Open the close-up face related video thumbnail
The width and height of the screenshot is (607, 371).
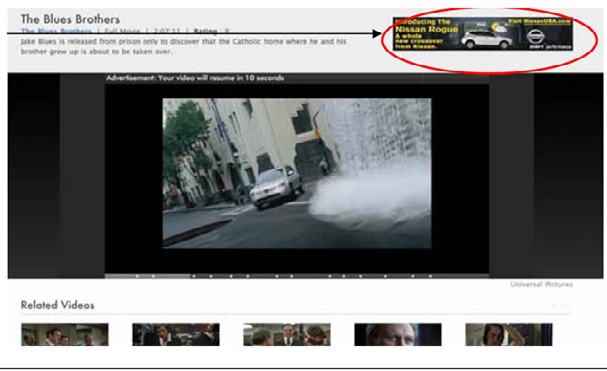click(x=398, y=335)
